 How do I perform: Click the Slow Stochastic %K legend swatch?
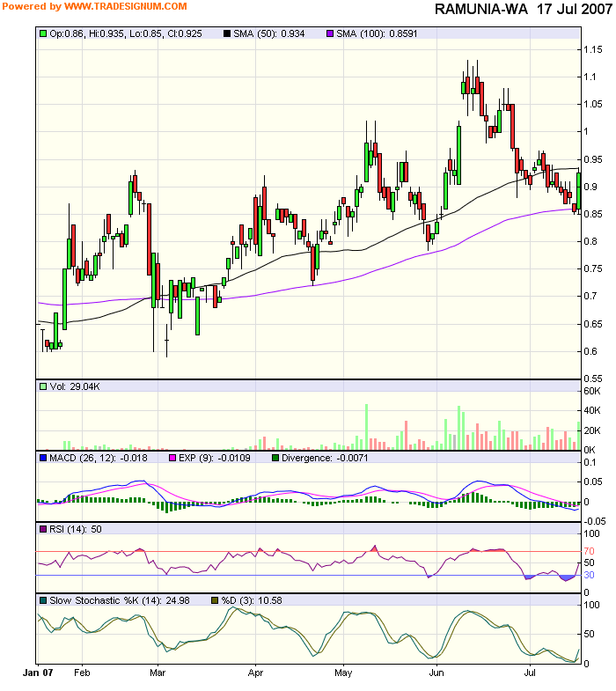[43, 600]
